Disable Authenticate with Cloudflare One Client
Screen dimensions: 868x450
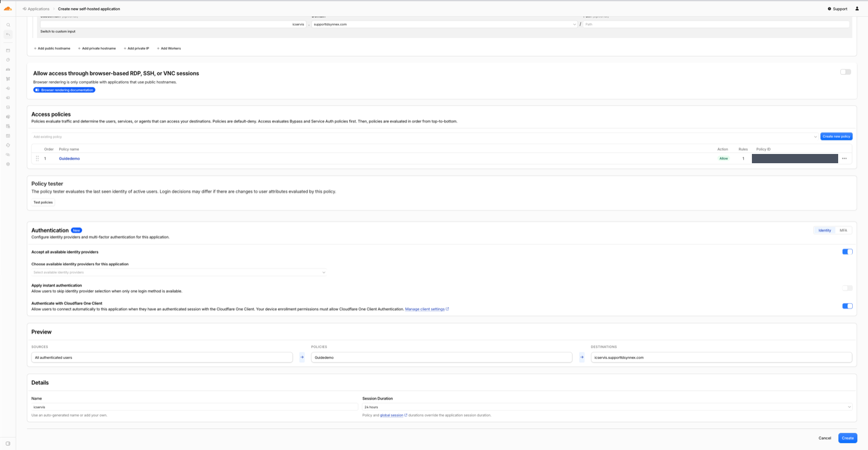(847, 306)
